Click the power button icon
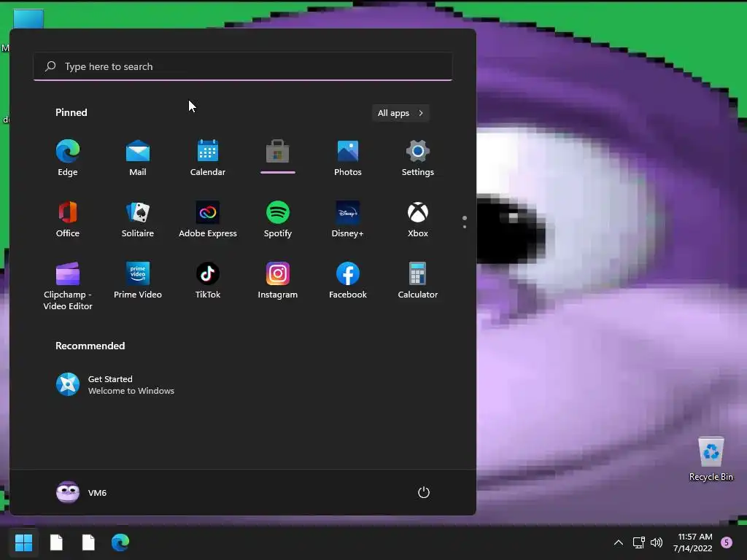 (x=424, y=492)
